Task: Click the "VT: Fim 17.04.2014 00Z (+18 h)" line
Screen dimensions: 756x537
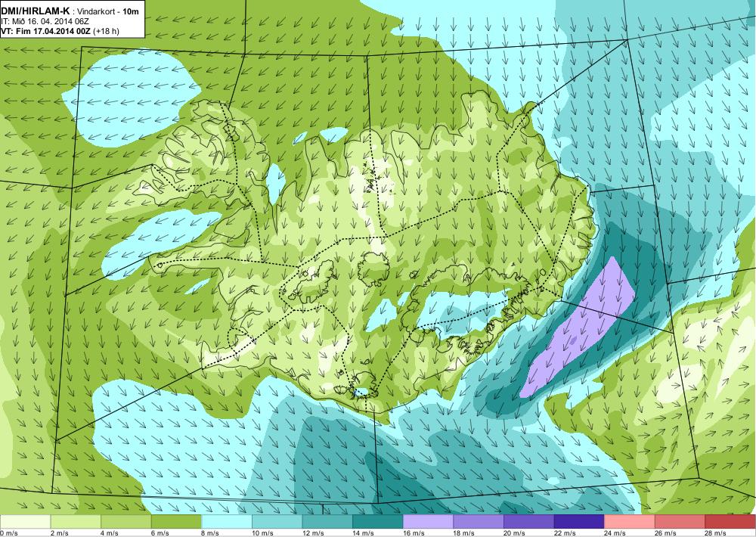Action: click(x=60, y=31)
